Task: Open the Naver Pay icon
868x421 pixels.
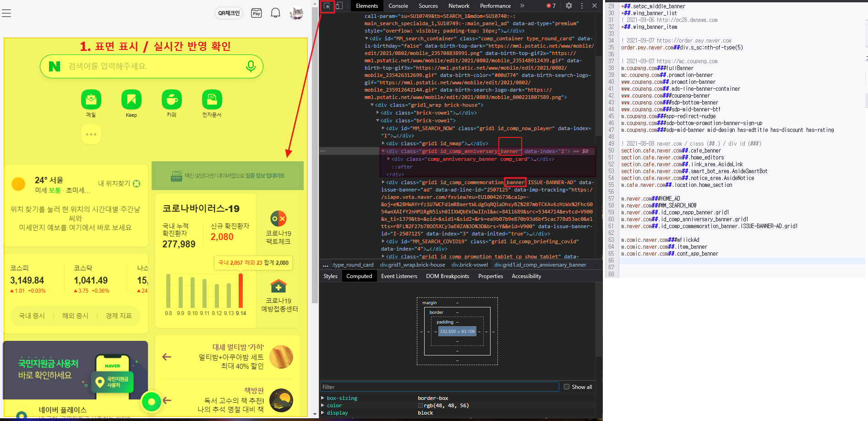Action: coord(257,13)
